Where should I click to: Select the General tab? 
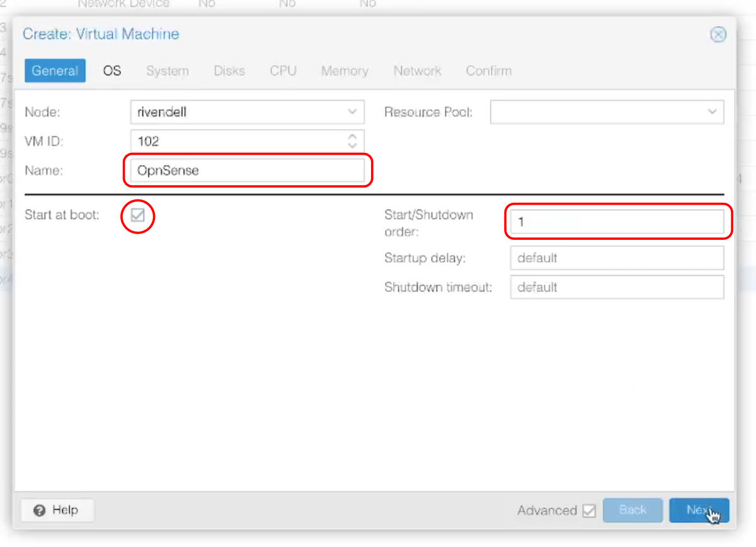(x=55, y=71)
